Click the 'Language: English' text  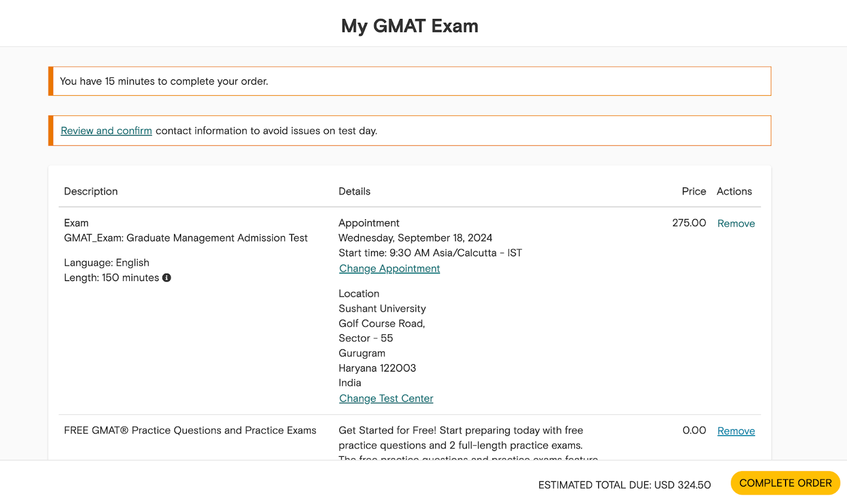click(x=106, y=263)
